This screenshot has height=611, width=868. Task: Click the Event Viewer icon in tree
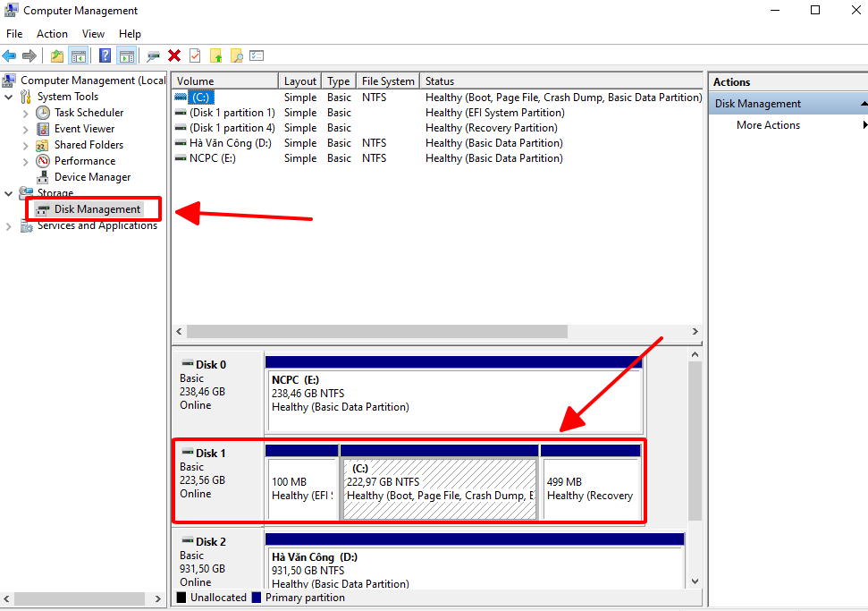pyautogui.click(x=43, y=129)
